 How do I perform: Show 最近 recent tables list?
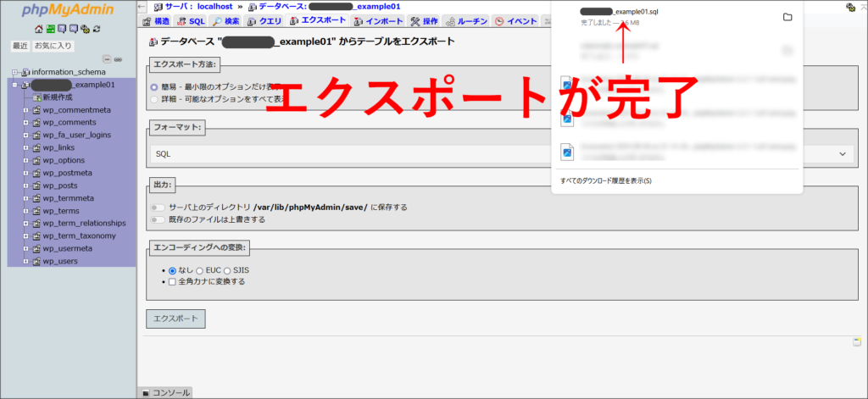click(x=20, y=46)
